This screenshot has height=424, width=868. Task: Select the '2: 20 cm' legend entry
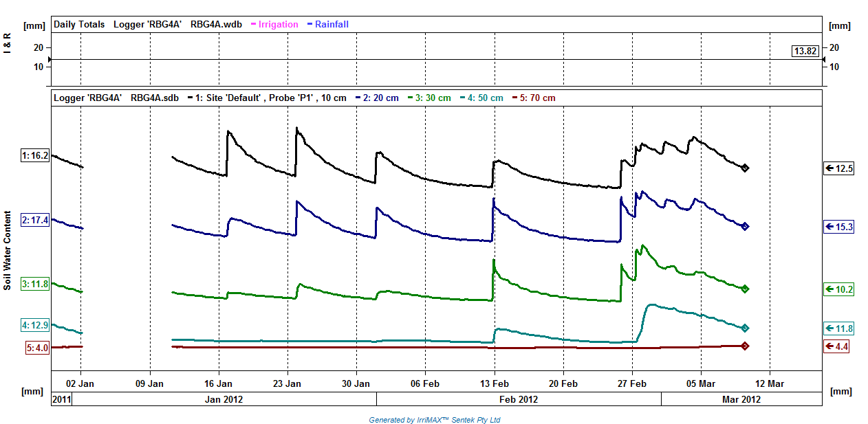pos(376,98)
